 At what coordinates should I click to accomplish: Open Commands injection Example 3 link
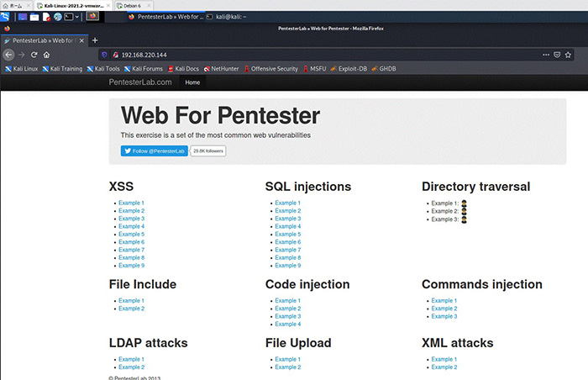tap(444, 316)
